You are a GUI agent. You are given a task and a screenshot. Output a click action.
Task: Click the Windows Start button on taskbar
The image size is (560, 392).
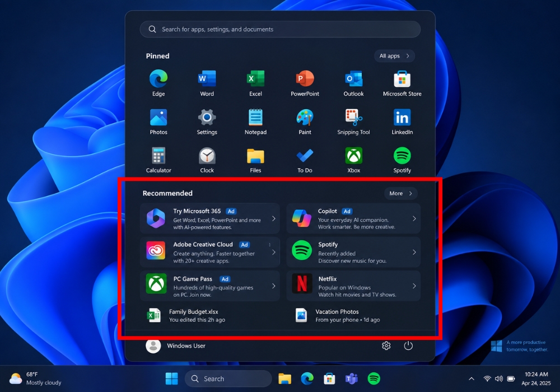tap(172, 379)
